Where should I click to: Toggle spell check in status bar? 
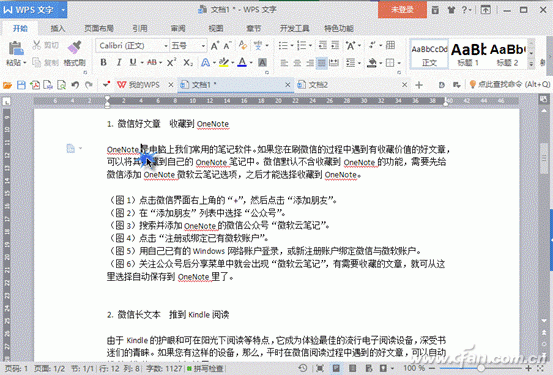(205, 369)
